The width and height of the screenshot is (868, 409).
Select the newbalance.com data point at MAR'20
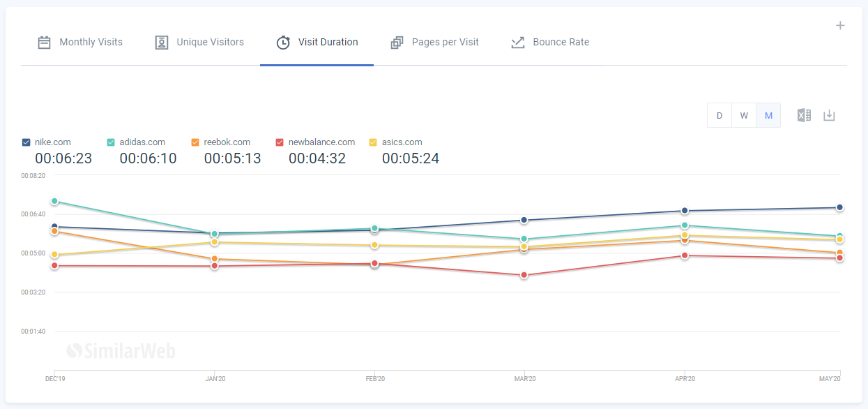click(x=524, y=275)
